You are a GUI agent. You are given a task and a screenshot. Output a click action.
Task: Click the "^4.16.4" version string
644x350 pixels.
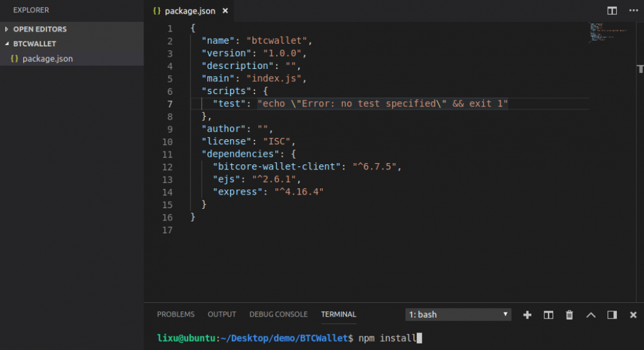pos(299,191)
